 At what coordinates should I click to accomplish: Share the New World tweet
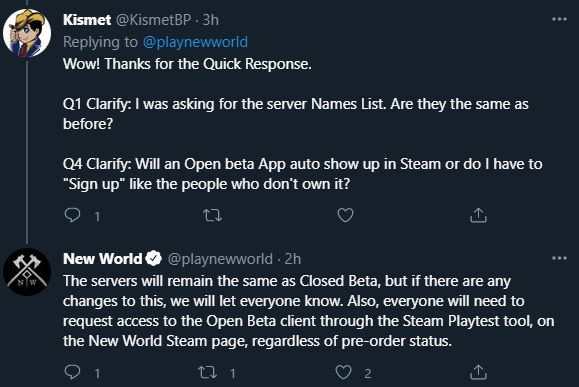pos(478,372)
